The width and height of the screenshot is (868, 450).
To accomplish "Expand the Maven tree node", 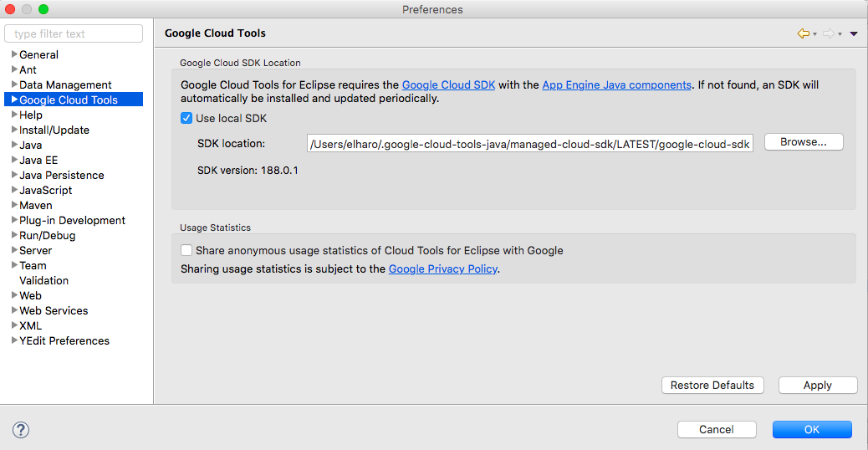I will (14, 205).
